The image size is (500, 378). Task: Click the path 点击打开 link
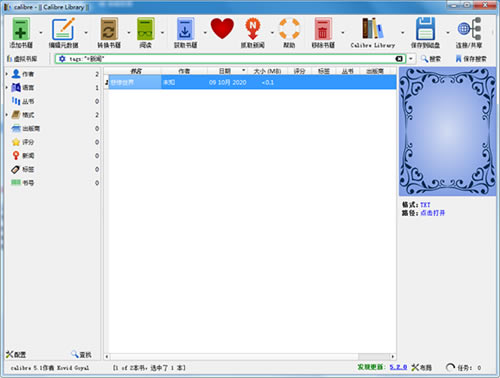click(x=433, y=213)
